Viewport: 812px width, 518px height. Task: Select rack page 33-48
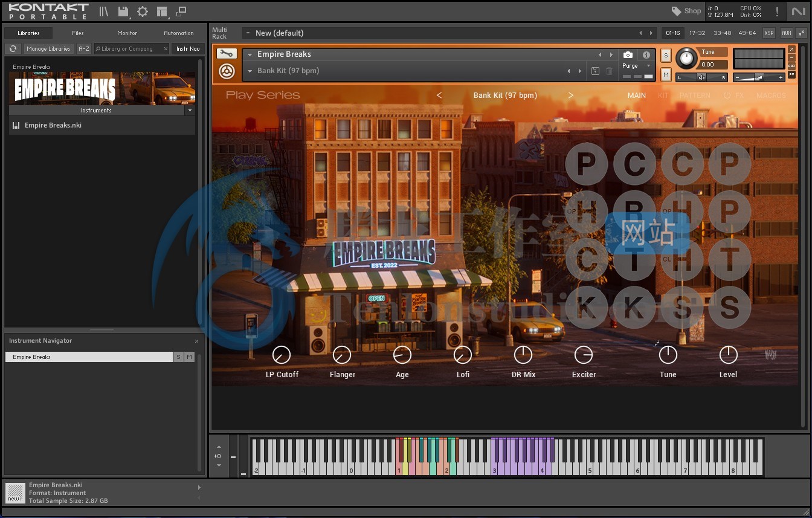point(722,33)
